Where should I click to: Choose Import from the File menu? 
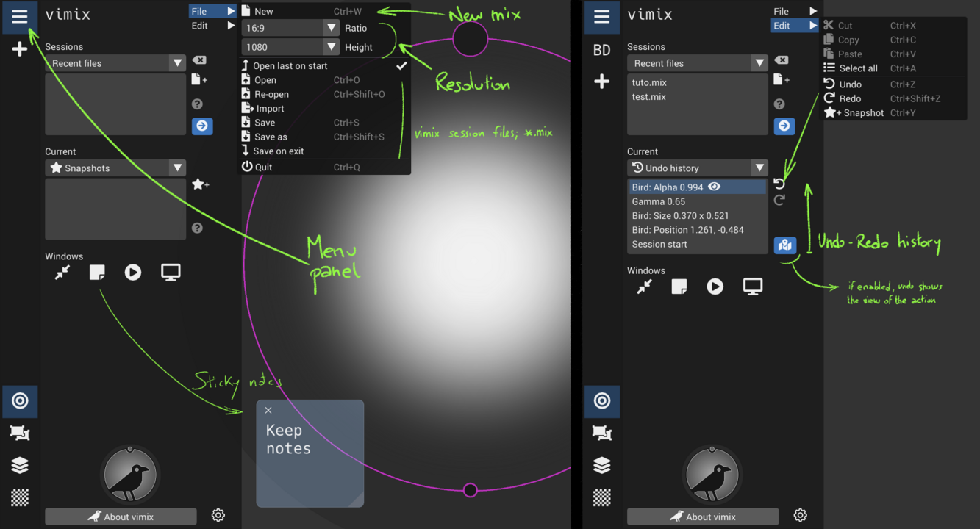tap(324, 108)
